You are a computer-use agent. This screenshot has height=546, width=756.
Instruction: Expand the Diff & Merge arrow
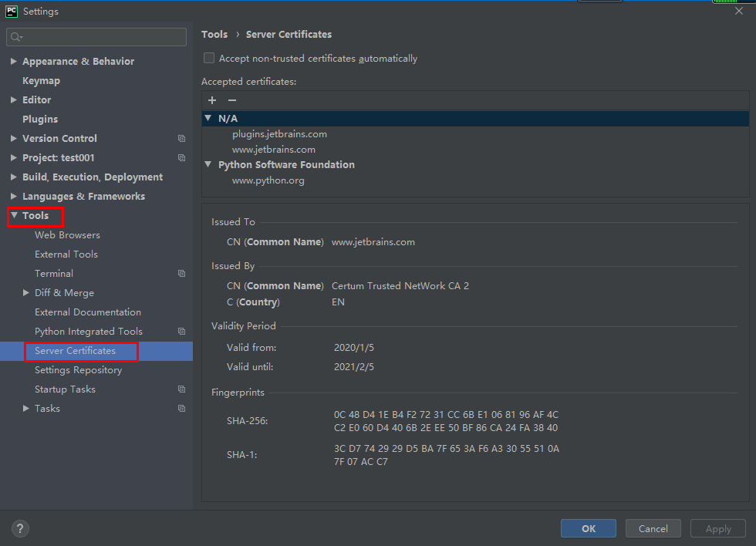26,292
